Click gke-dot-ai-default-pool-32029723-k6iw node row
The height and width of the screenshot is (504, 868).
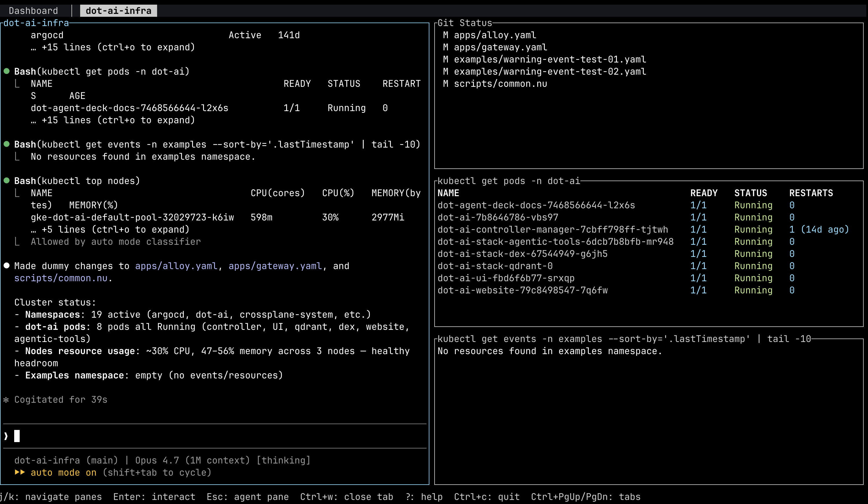click(x=217, y=217)
